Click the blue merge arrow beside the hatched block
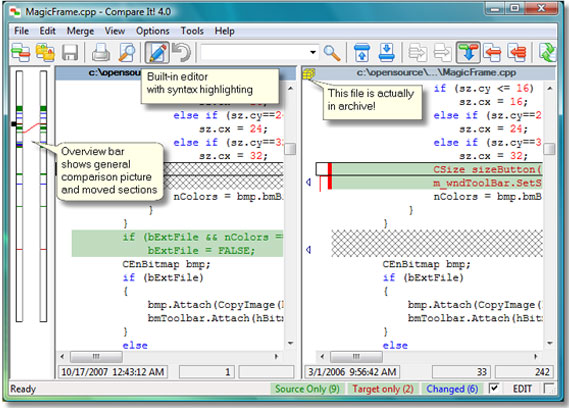569x408 pixels. pos(308,249)
